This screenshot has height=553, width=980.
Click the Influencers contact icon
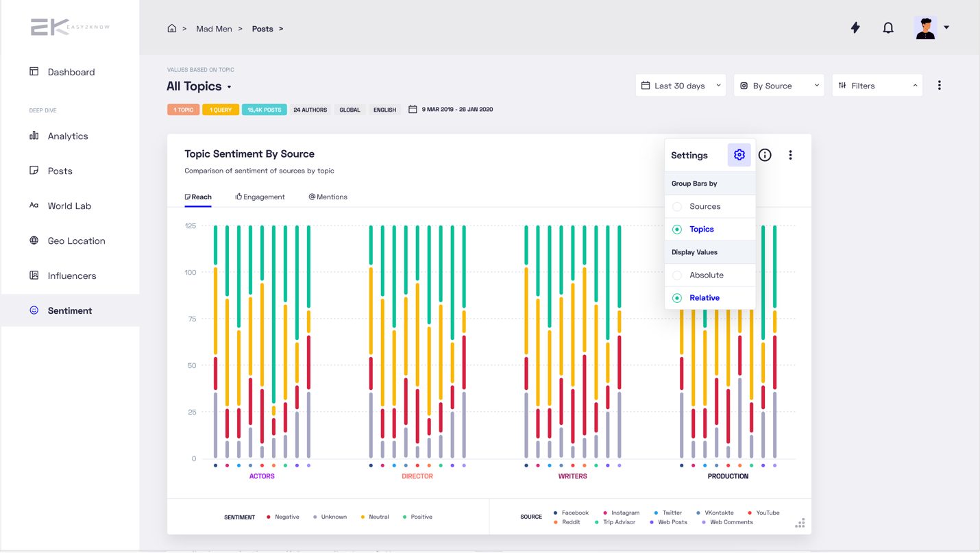(34, 275)
